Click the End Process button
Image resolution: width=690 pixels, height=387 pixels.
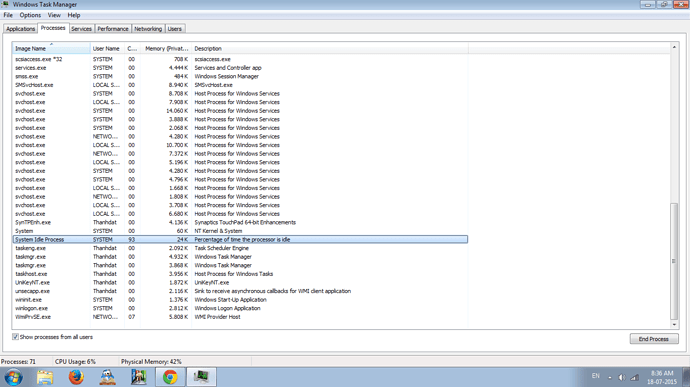pyautogui.click(x=653, y=339)
